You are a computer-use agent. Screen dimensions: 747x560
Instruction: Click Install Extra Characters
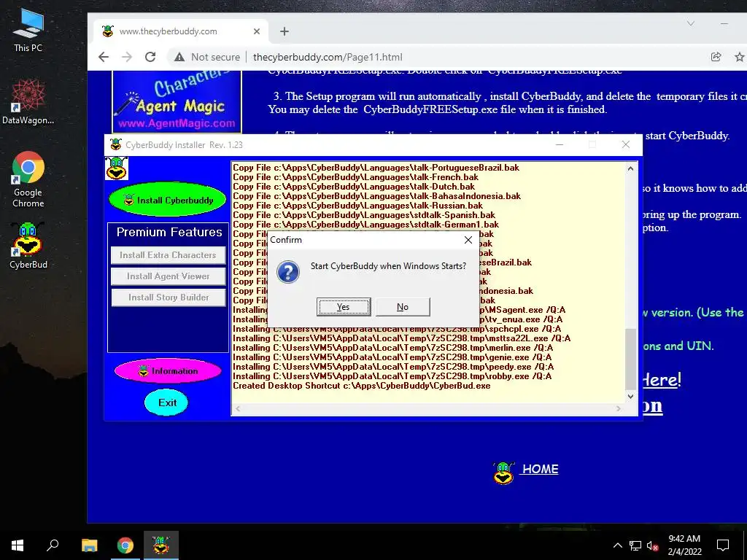tap(168, 255)
